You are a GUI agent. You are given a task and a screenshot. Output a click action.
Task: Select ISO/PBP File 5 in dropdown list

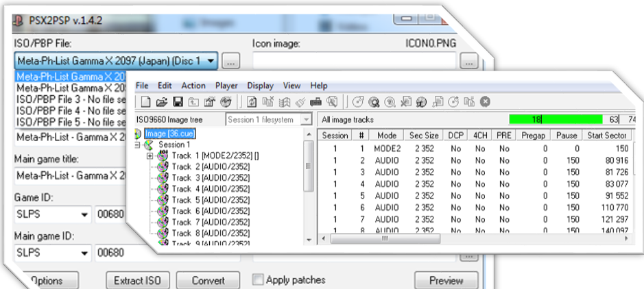pyautogui.click(x=71, y=122)
